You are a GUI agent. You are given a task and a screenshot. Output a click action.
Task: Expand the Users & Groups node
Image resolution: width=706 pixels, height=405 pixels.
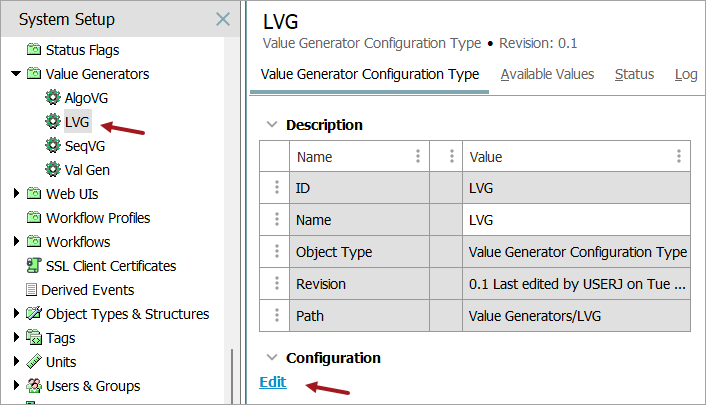tap(16, 385)
